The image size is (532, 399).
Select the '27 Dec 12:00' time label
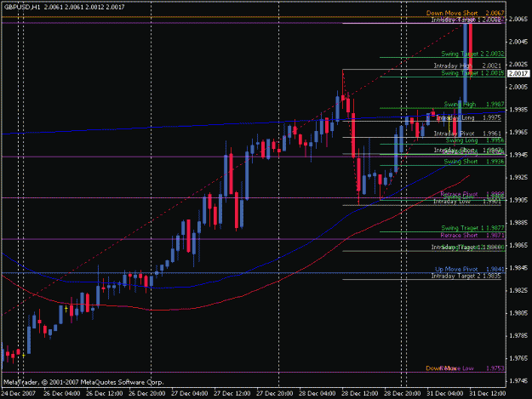point(232,394)
